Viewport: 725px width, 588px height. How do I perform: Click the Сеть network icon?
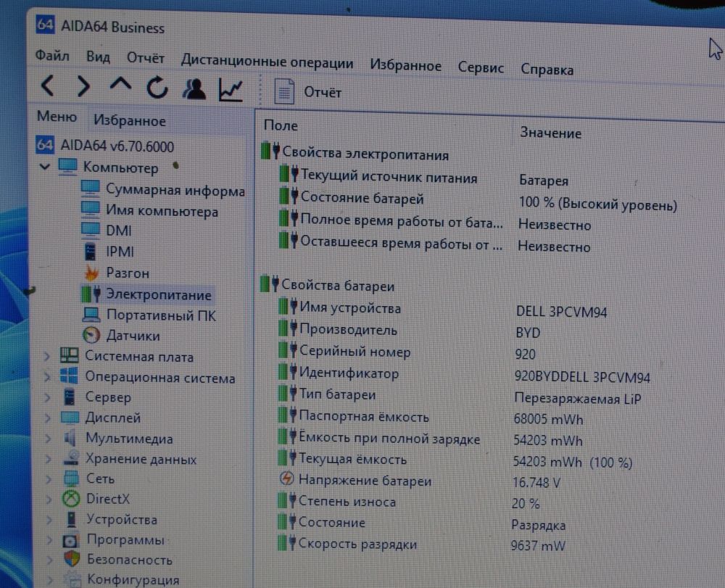pos(71,478)
